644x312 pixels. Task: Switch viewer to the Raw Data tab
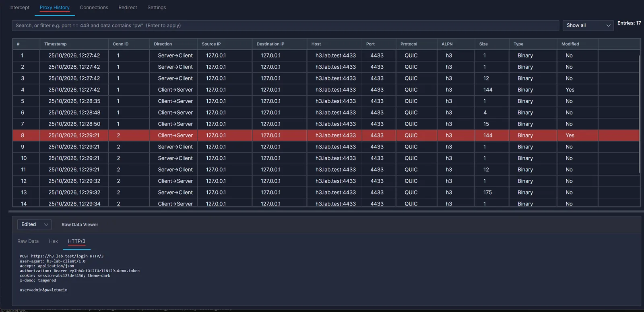(28, 241)
